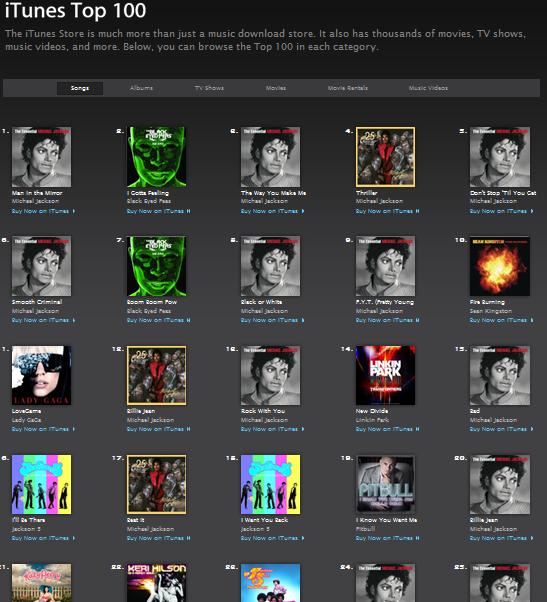Screen dimensions: 547x602
Task: Open the cover above The Way You Make Me
Action: 271,157
